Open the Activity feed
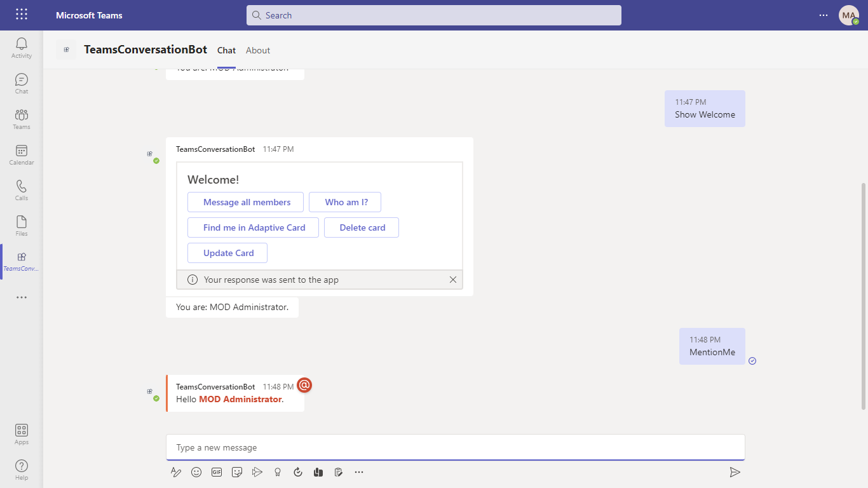Image resolution: width=868 pixels, height=488 pixels. tap(22, 48)
